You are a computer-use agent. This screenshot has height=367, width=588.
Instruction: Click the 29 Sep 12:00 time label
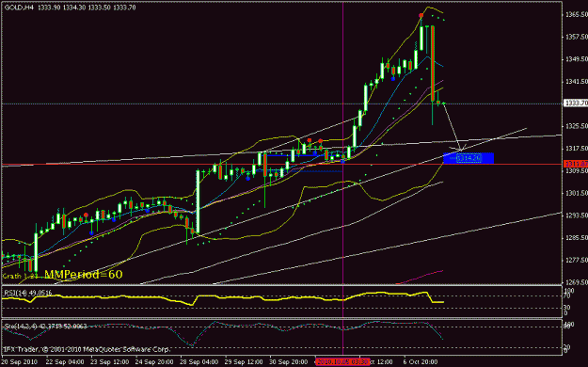[x=244, y=362]
